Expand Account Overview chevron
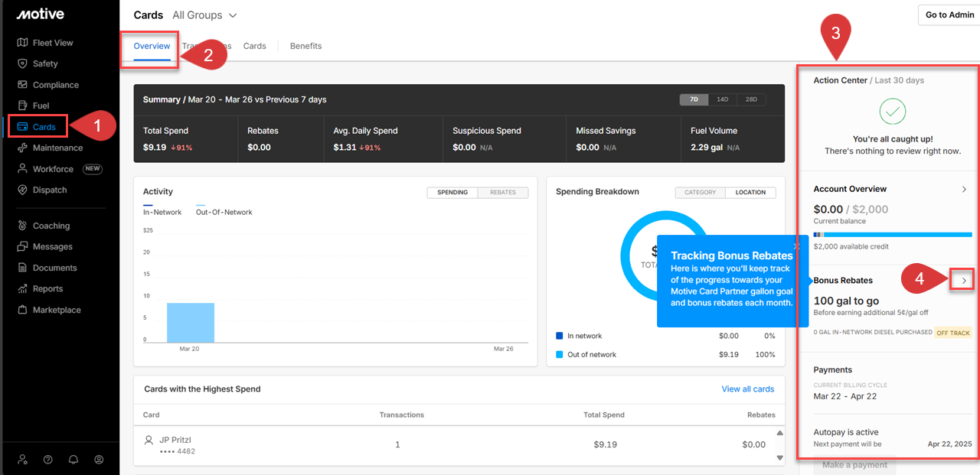 pyautogui.click(x=964, y=189)
